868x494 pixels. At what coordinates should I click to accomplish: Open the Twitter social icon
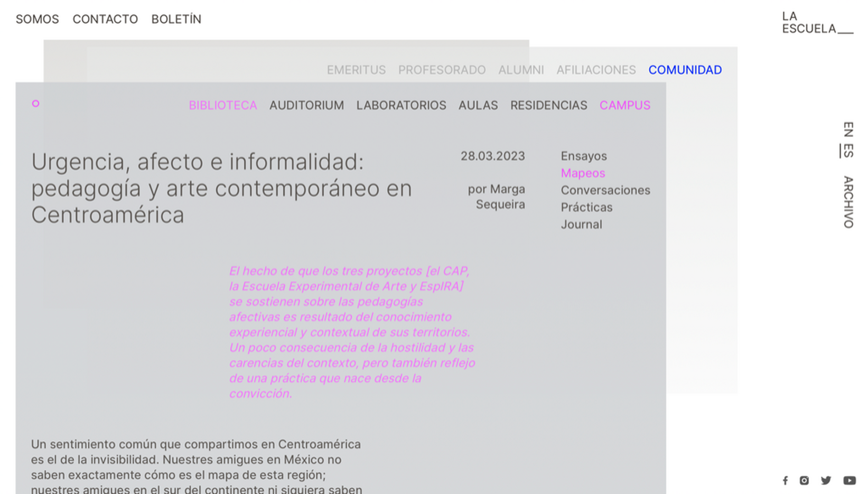point(826,480)
